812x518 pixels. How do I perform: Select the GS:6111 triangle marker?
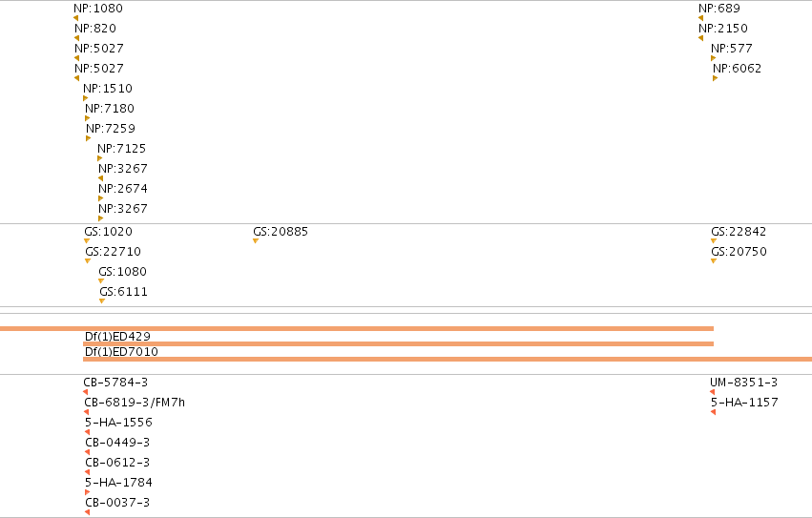102,300
